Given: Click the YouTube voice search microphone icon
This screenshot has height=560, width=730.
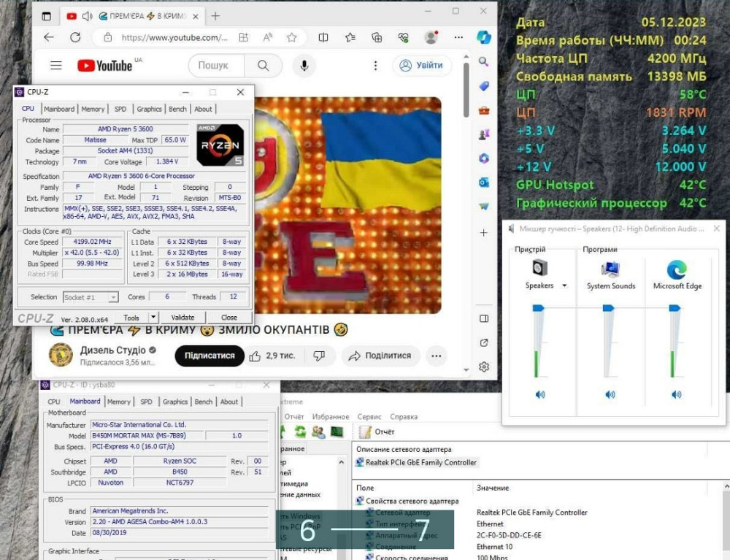Looking at the screenshot, I should 304,66.
